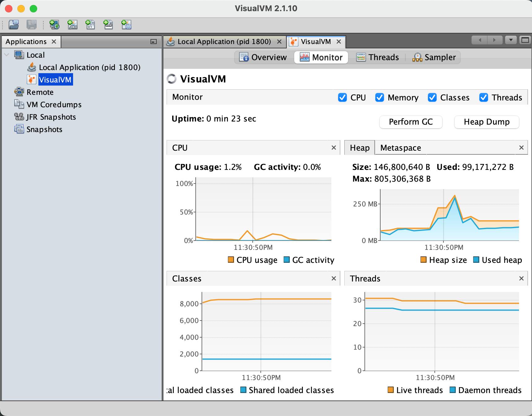Select VM Coredumps in the tree

tap(54, 104)
